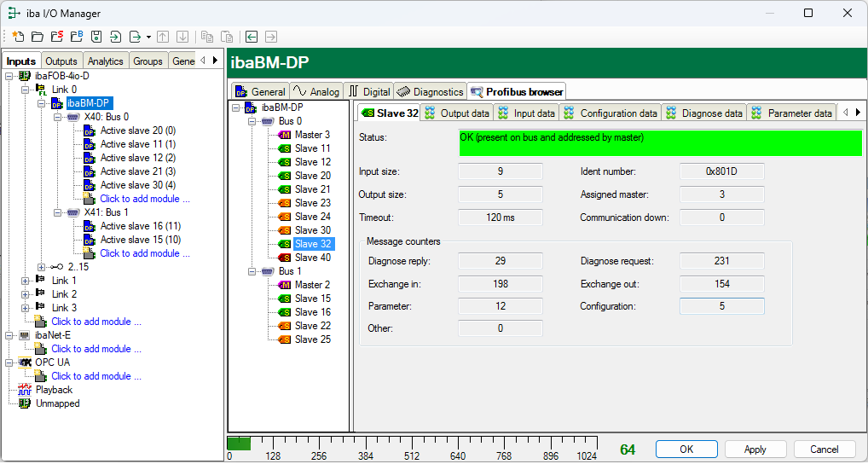The image size is (868, 464).
Task: Click the import arrow-into-document toolbar icon
Action: 116,37
